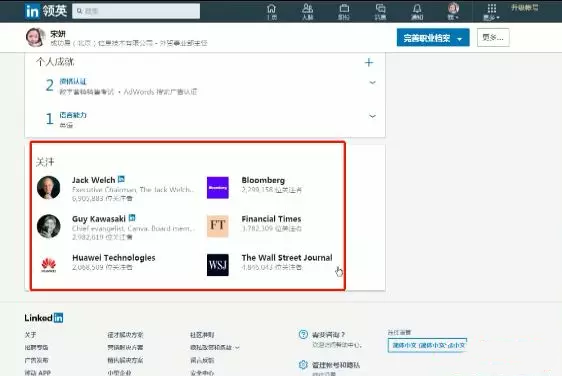Click the Jack Welch name link
Image resolution: width=562 pixels, height=376 pixels.
[x=94, y=180]
